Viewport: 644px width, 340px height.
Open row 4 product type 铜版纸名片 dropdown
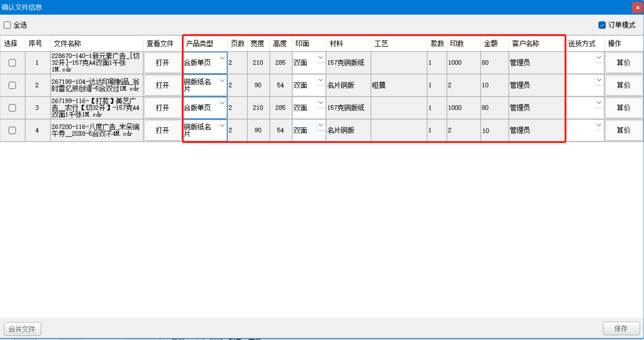tap(222, 125)
